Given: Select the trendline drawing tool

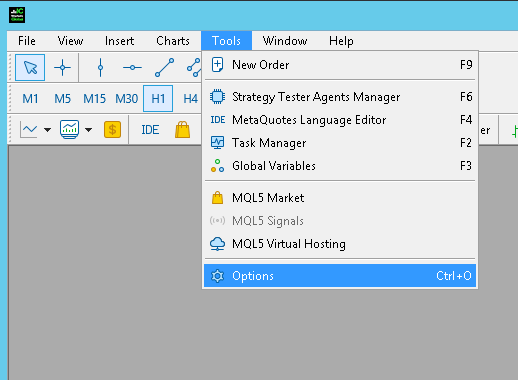Looking at the screenshot, I should click(x=164, y=68).
